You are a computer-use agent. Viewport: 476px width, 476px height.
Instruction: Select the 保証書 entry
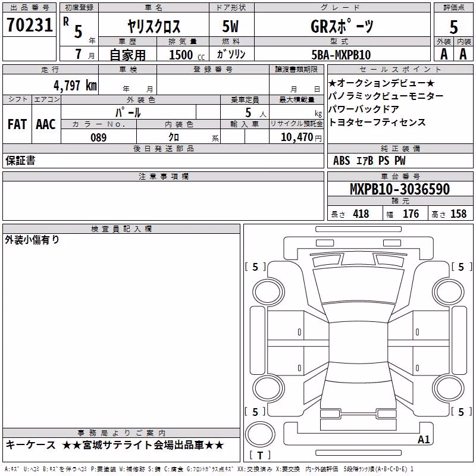20,160
